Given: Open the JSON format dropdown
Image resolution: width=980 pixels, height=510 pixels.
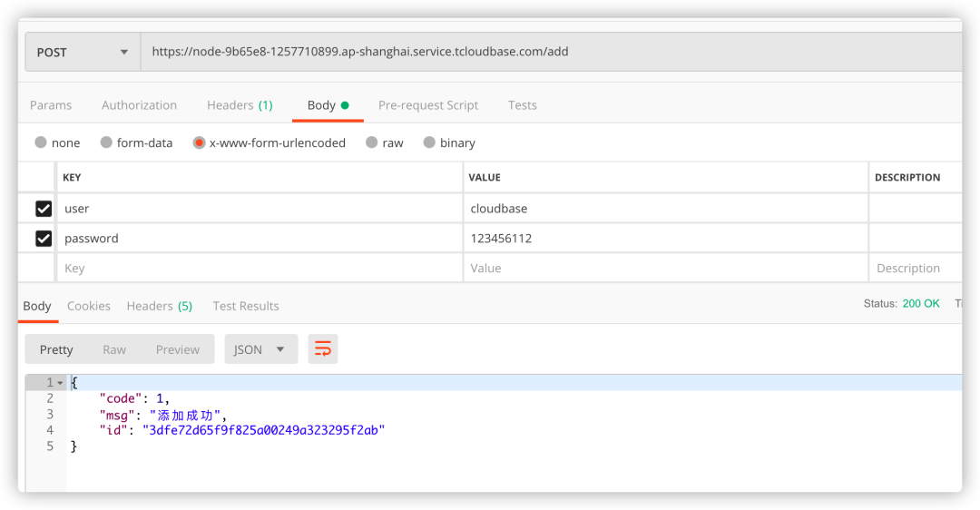Looking at the screenshot, I should (x=260, y=349).
